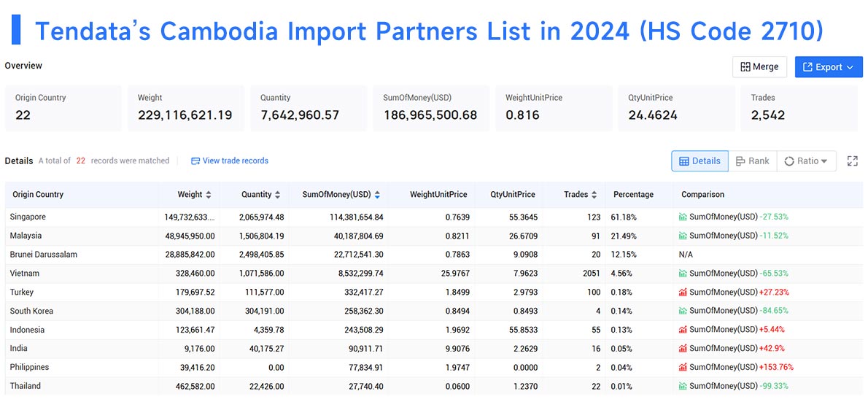Image resolution: width=868 pixels, height=402 pixels.
Task: Select the South Korea country cell
Action: pos(82,312)
